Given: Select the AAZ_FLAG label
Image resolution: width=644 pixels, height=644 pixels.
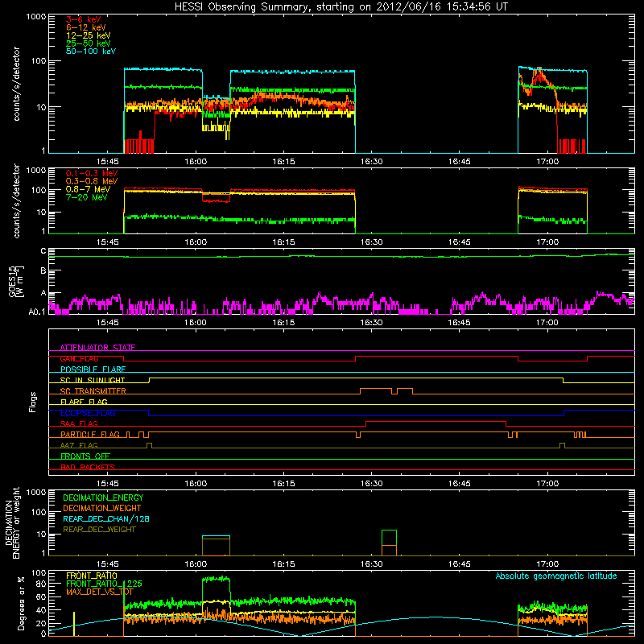Looking at the screenshot, I should [x=79, y=445].
